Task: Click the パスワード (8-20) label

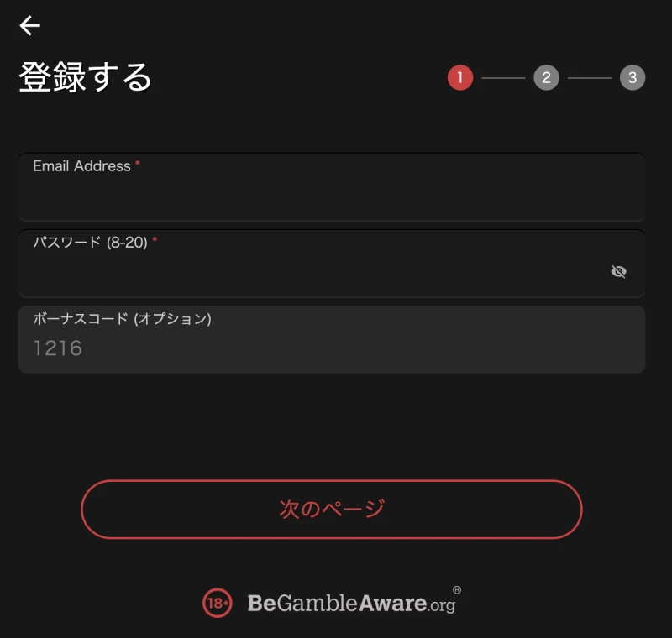Action: (91, 243)
